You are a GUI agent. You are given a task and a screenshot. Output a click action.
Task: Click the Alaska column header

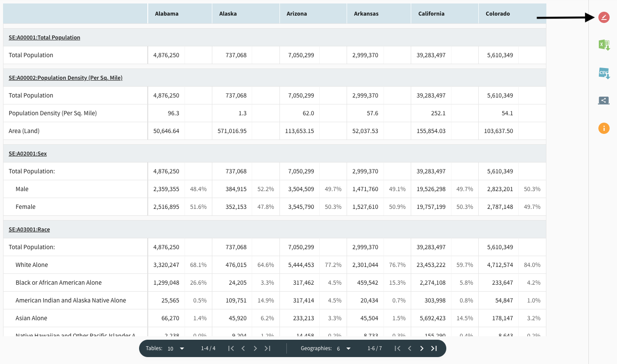point(228,14)
